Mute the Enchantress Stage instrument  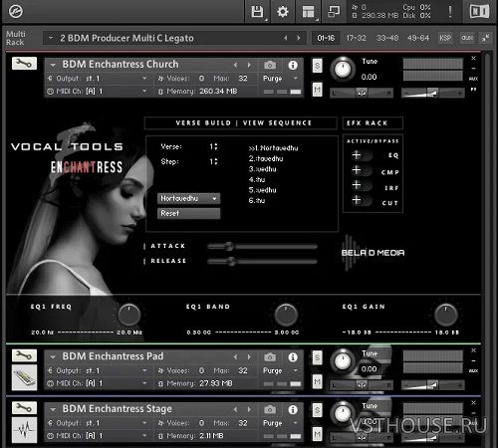pos(318,434)
